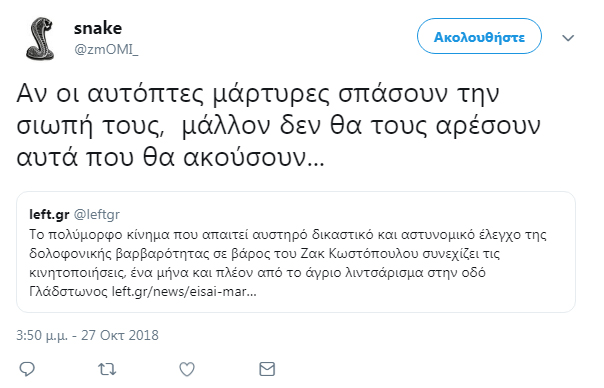Image resolution: width=604 pixels, height=388 pixels.
Task: Click the 'κινητοποιήσεις' line in quoted tweet card
Action: (257, 272)
